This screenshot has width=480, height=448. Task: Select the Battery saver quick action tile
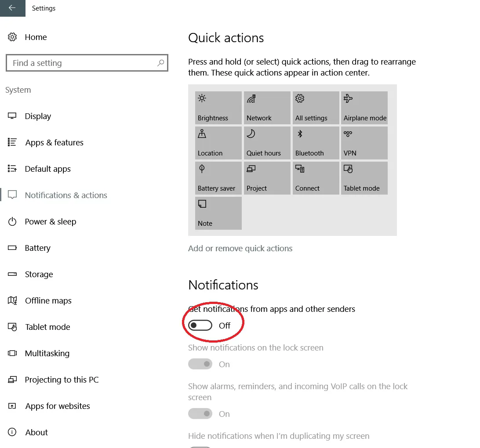point(218,178)
